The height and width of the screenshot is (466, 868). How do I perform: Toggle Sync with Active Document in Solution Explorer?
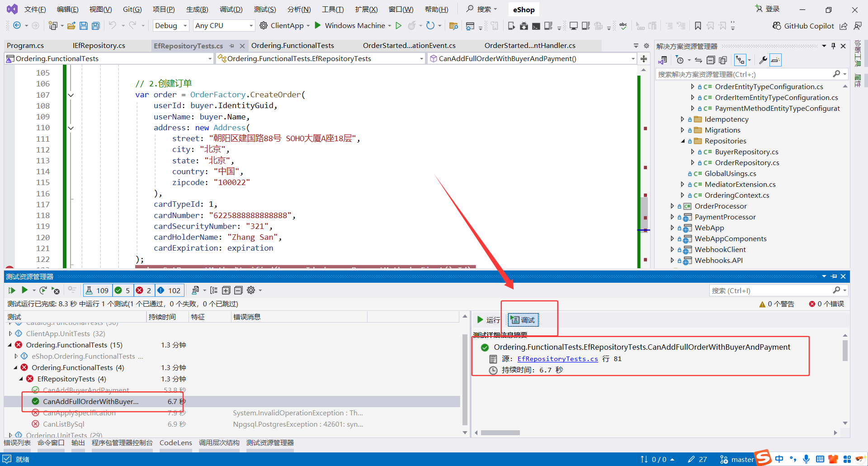(698, 60)
